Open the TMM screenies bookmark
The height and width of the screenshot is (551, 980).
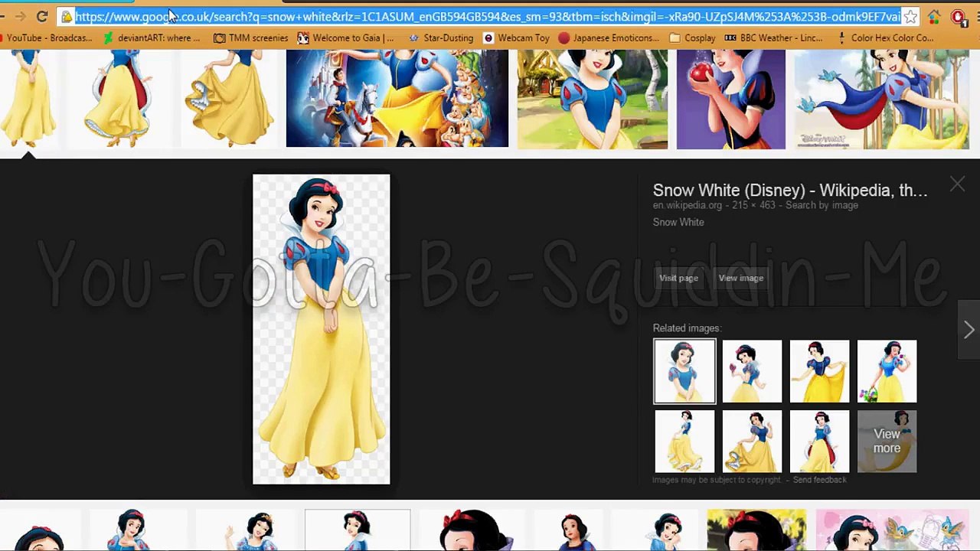[x=251, y=37]
